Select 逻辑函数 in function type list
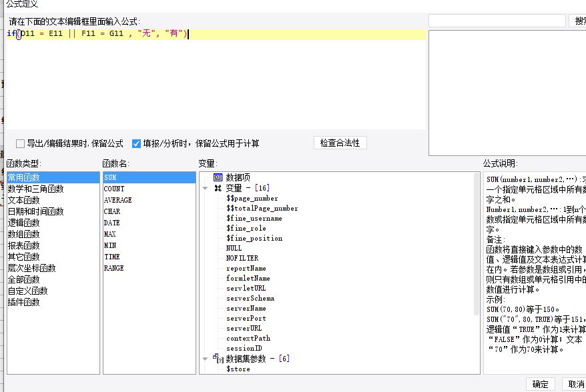Image resolution: width=586 pixels, height=392 pixels. 24,223
